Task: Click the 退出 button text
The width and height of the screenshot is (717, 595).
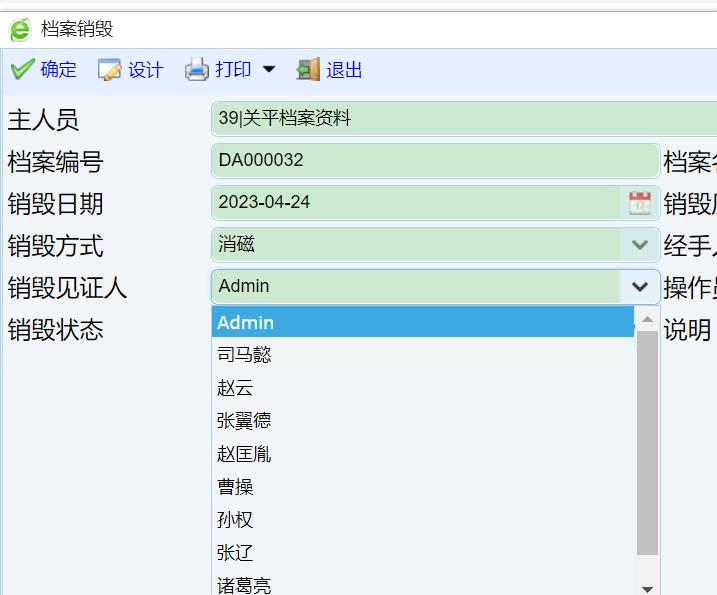Action: click(x=344, y=70)
